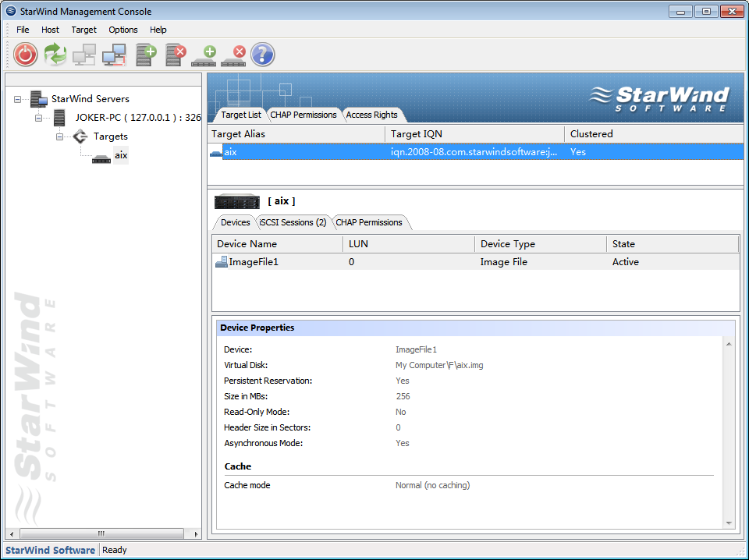
Task: Click the Disconnect host monitors icon
Action: click(x=114, y=55)
